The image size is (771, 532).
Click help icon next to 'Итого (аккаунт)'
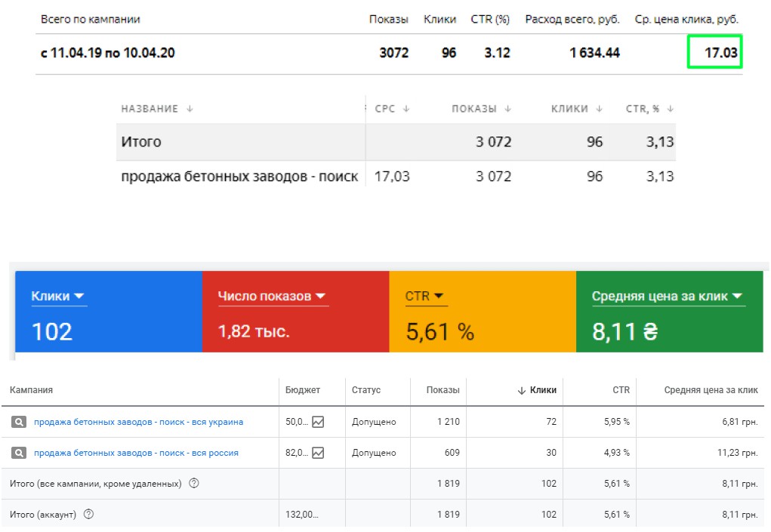coord(88,515)
